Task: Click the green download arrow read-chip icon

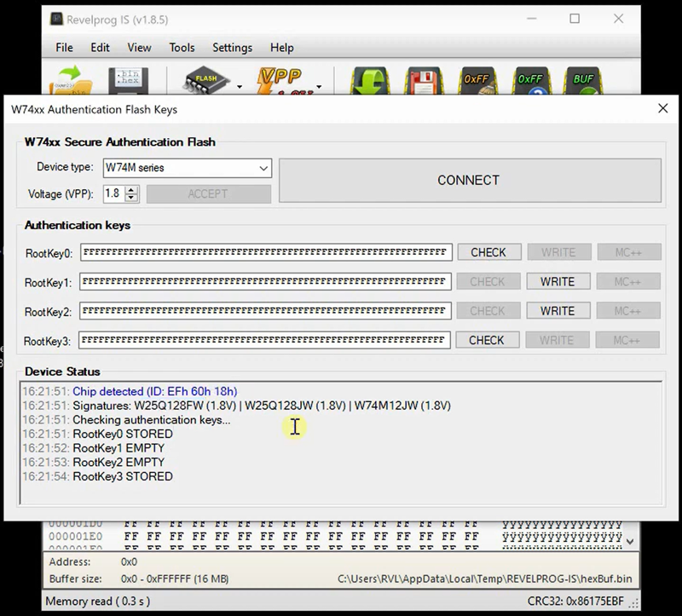Action: coord(370,81)
